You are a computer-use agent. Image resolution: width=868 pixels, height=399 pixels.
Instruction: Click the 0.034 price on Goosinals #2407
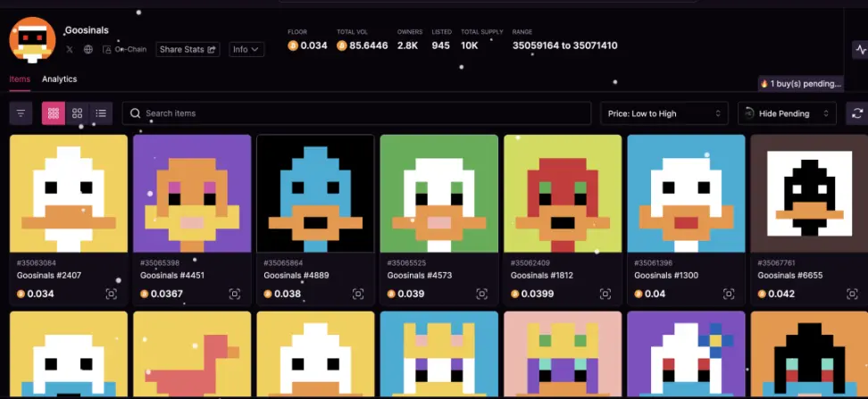[x=36, y=294]
